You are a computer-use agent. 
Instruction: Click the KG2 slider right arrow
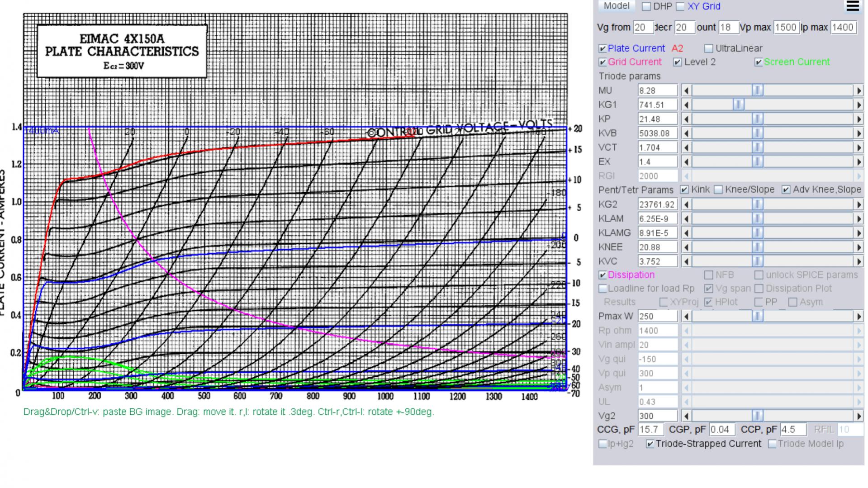(859, 204)
